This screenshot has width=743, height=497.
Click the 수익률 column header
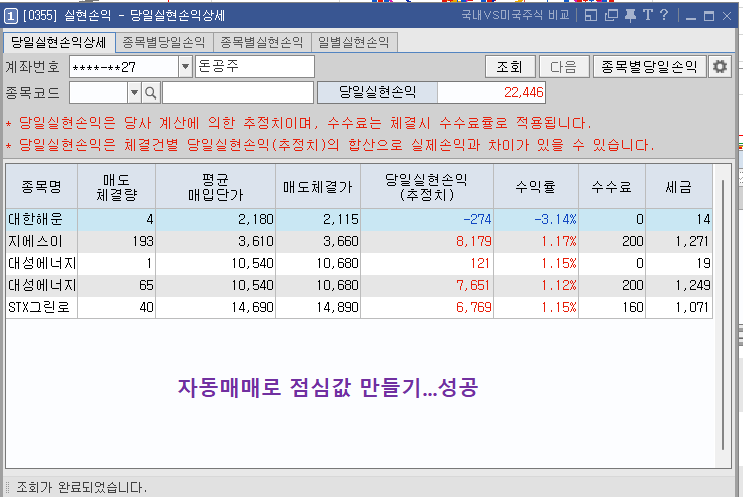(x=536, y=187)
